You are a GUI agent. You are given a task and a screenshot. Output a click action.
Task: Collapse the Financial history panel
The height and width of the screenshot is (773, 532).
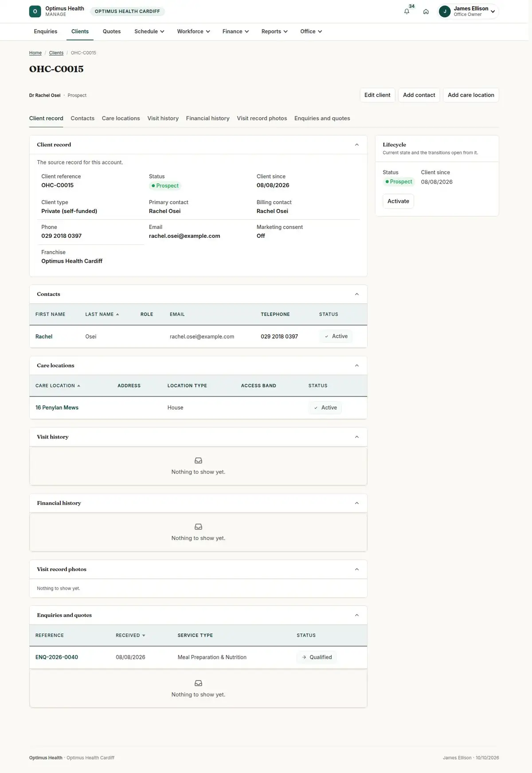[x=357, y=503]
